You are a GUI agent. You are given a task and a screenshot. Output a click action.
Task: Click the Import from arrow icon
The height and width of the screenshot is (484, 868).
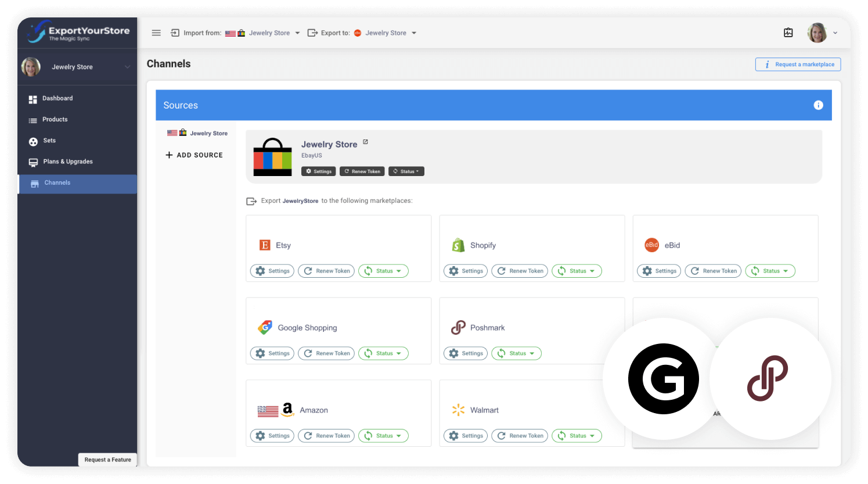click(x=175, y=33)
